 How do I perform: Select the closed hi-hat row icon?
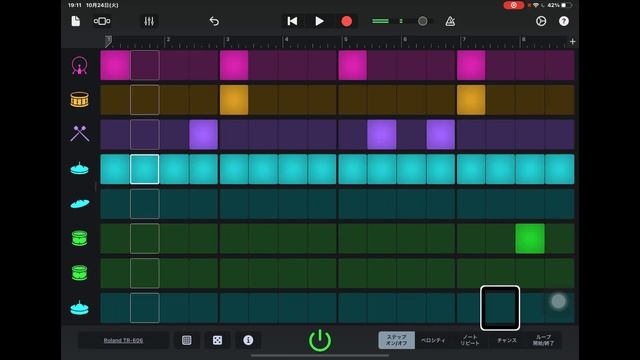pyautogui.click(x=79, y=169)
